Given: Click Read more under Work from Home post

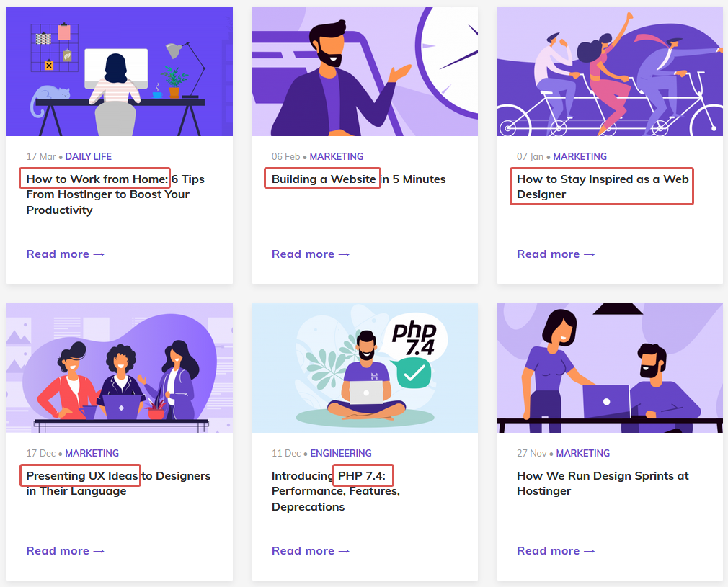Looking at the screenshot, I should (66, 254).
